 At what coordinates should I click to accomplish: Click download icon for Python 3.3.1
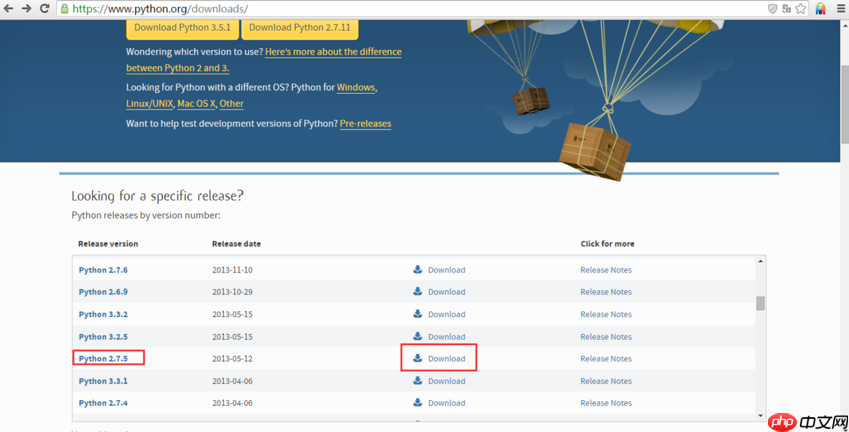417,381
